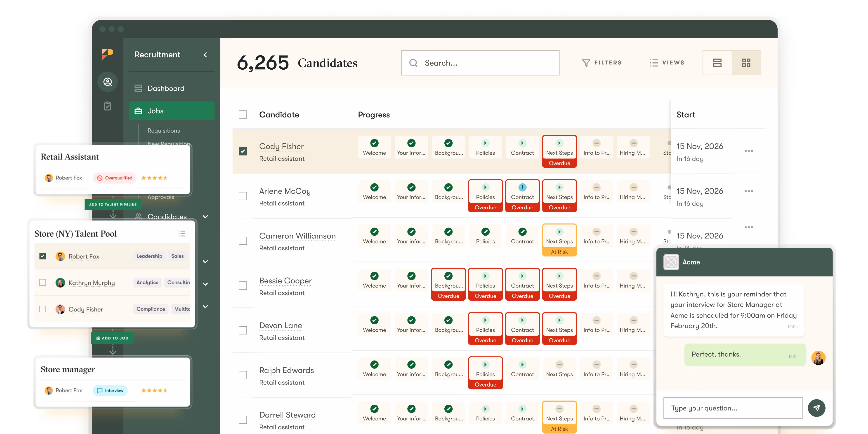This screenshot has height=434, width=868.
Task: Expand sidebar chevron beside Kathryn Murphy row
Action: pos(205,284)
